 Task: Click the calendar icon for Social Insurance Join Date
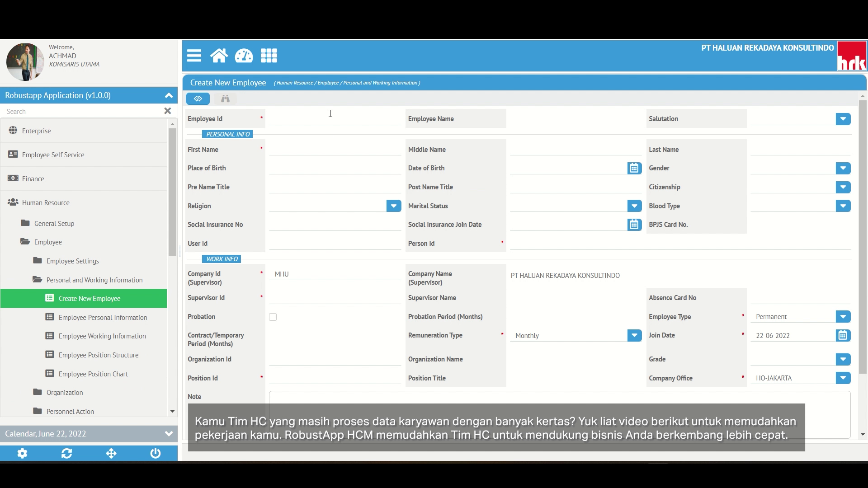(x=634, y=225)
